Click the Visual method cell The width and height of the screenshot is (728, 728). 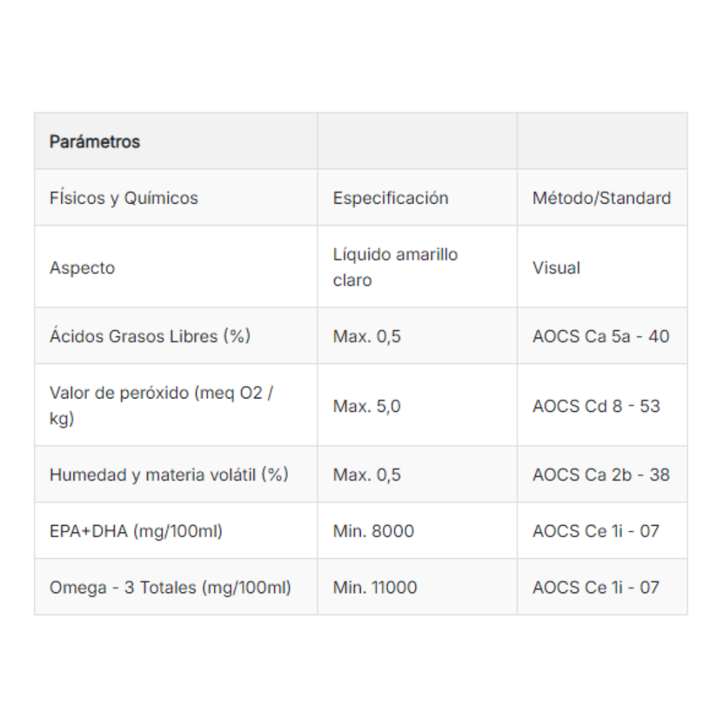pos(556,268)
